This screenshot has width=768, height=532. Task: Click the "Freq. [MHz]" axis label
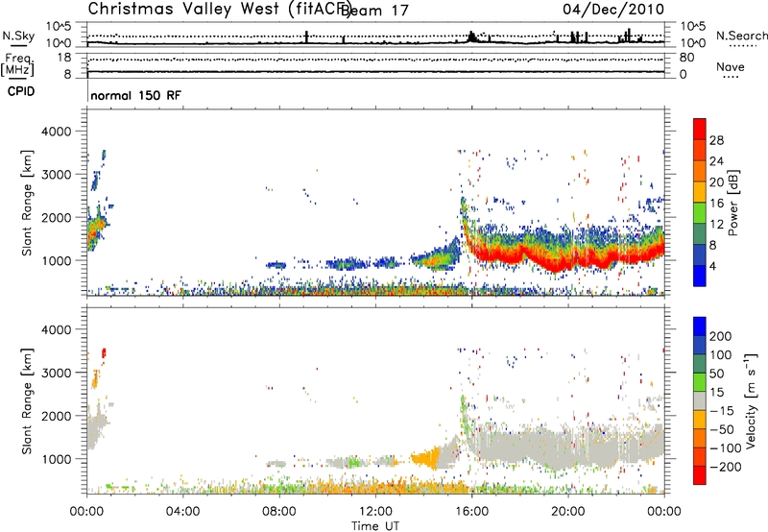coord(17,65)
